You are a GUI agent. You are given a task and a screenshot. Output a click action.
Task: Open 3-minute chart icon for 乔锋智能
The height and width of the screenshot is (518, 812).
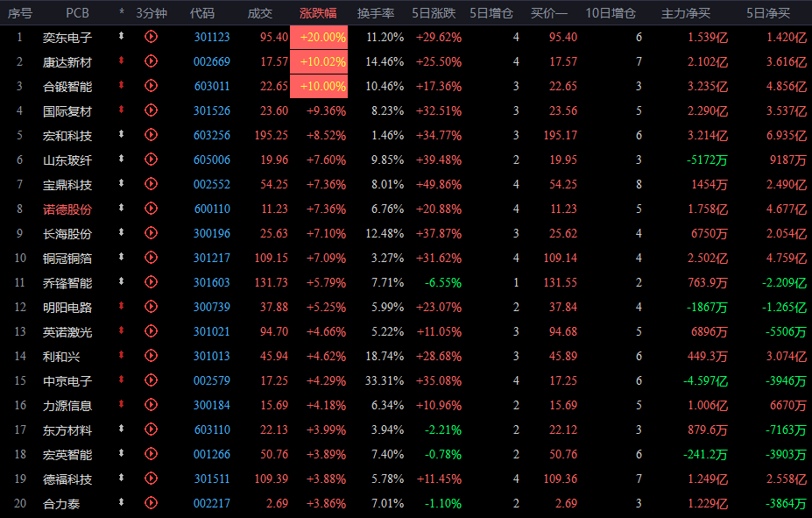tap(151, 282)
